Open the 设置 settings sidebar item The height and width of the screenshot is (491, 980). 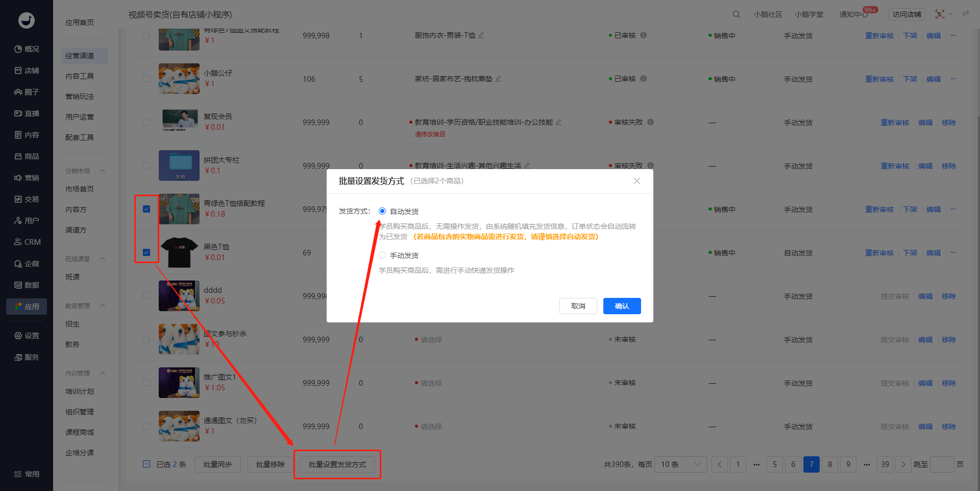27,336
